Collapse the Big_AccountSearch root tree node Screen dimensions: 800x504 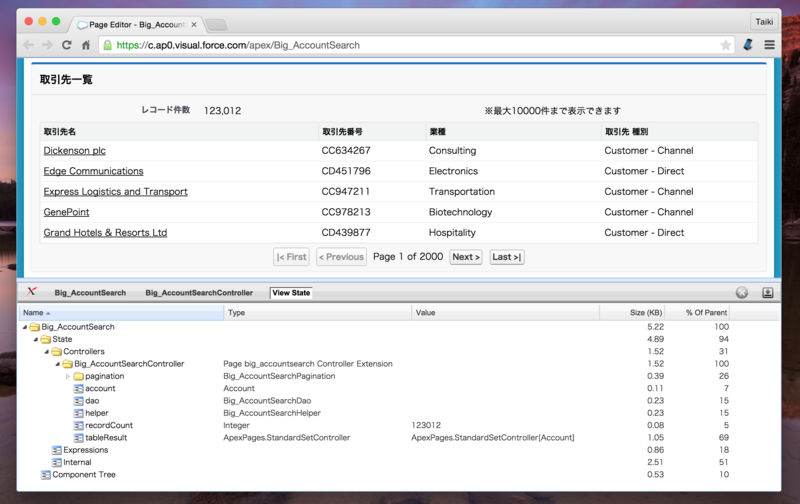24,327
